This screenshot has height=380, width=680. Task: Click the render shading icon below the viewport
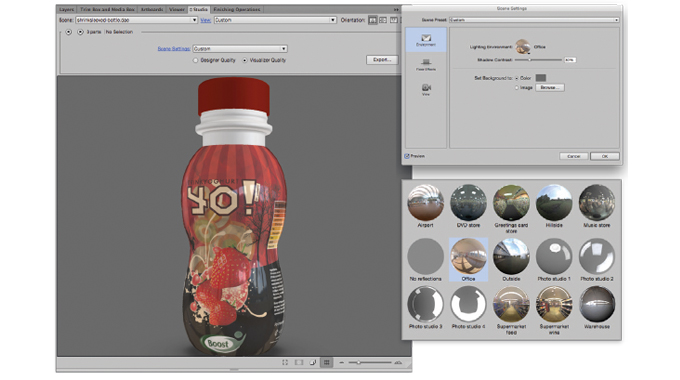313,362
